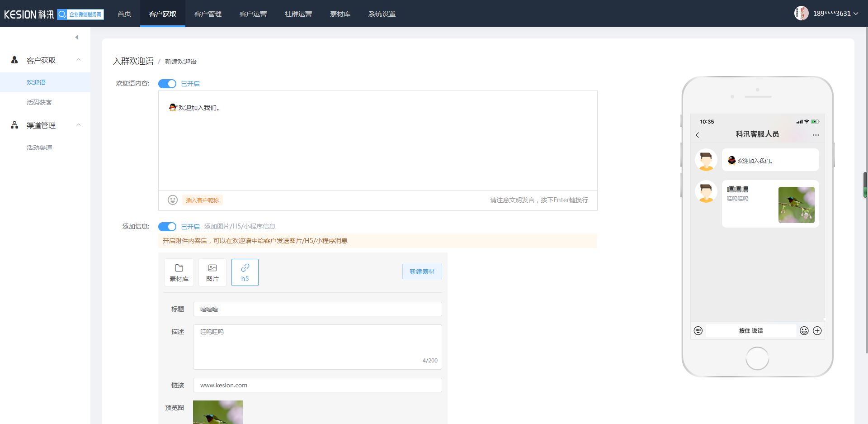Click the 链接 input field
868x424 pixels.
point(317,385)
